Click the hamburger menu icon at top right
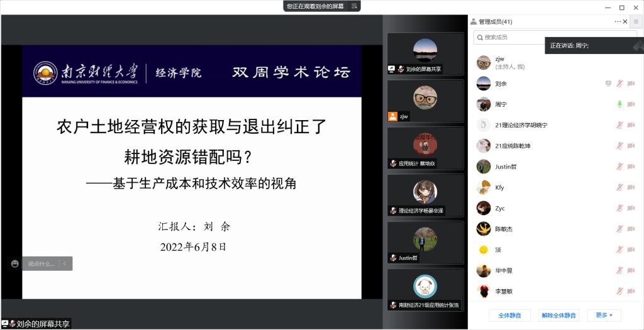The width and height of the screenshot is (644, 330). click(x=636, y=22)
